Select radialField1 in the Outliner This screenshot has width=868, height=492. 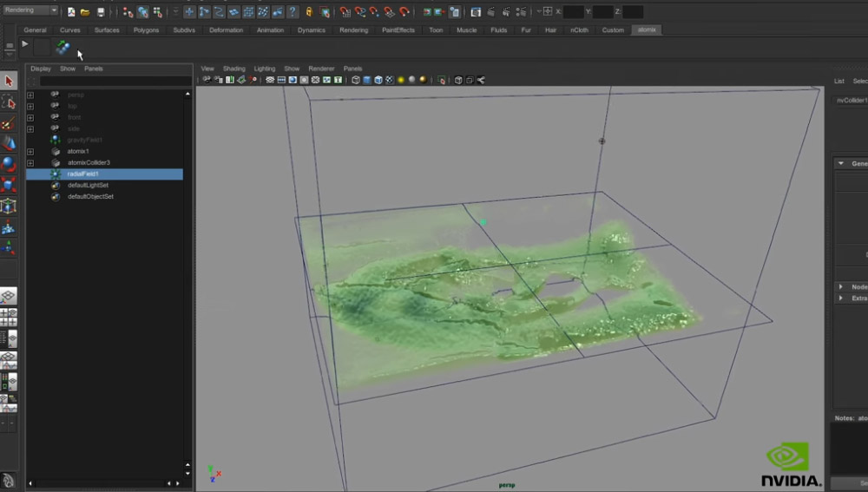coord(105,174)
